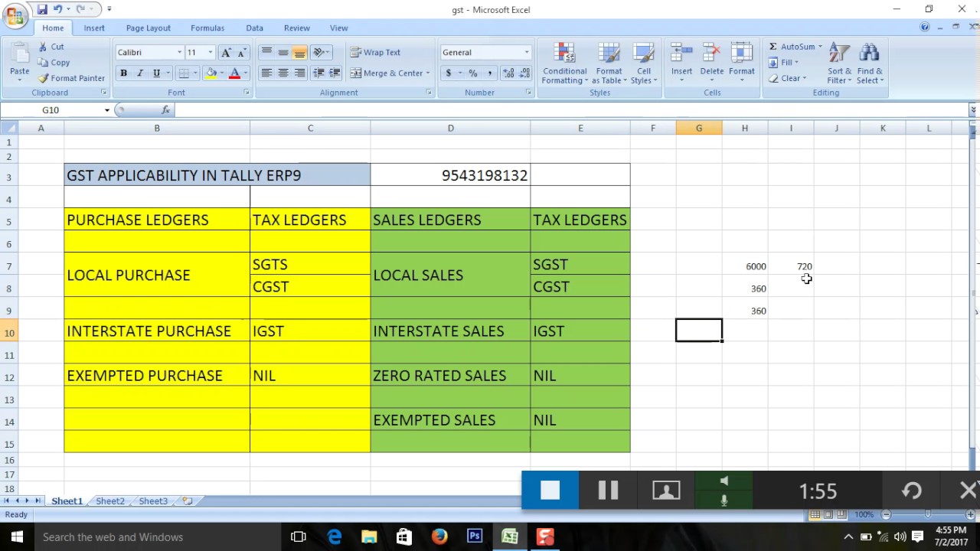The width and height of the screenshot is (980, 551).
Task: Undo the last action in quick access
Action: [58, 9]
